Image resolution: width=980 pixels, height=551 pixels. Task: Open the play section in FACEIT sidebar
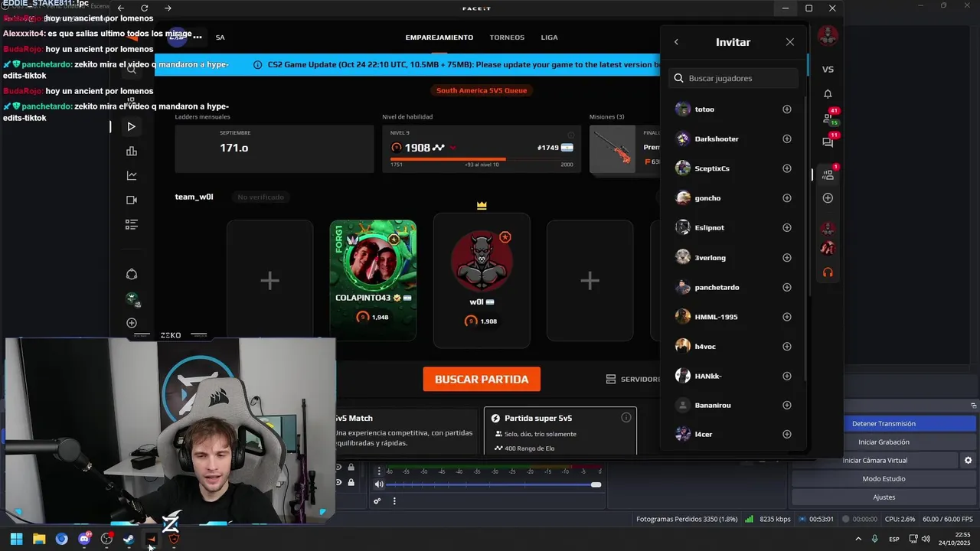click(x=132, y=126)
